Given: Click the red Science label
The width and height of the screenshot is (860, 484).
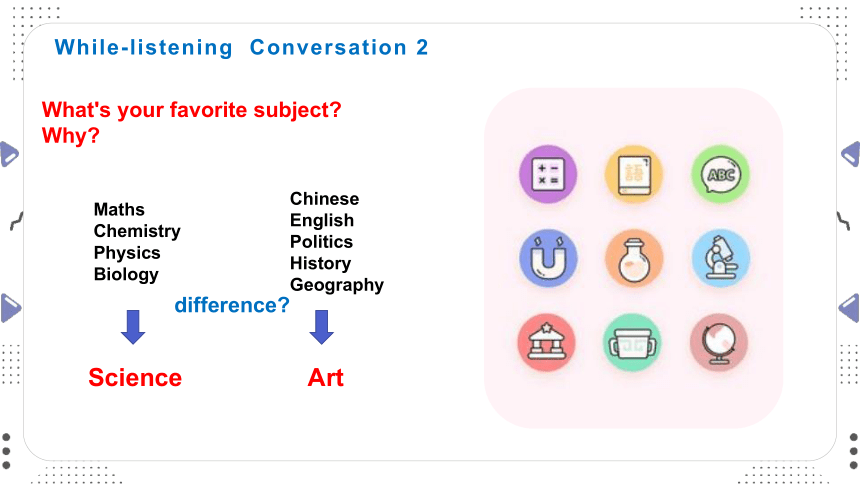Looking at the screenshot, I should [135, 378].
